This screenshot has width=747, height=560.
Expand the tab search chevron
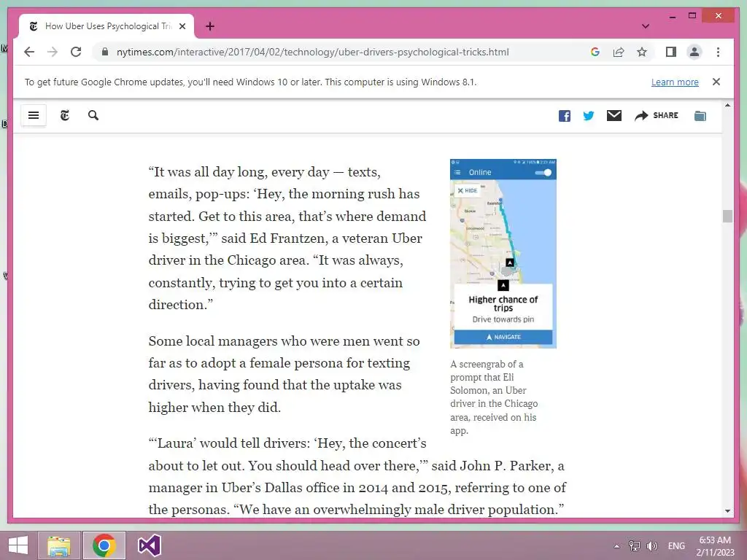coord(645,26)
